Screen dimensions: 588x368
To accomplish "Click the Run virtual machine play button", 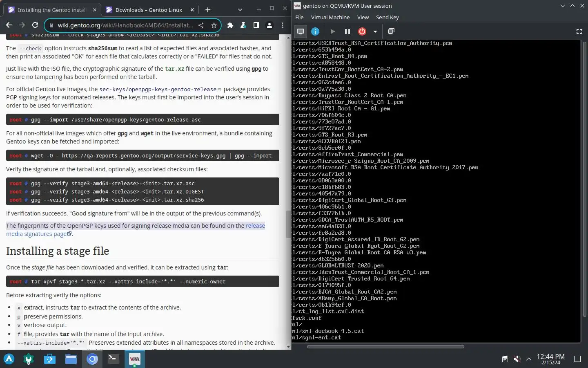I will tap(333, 31).
